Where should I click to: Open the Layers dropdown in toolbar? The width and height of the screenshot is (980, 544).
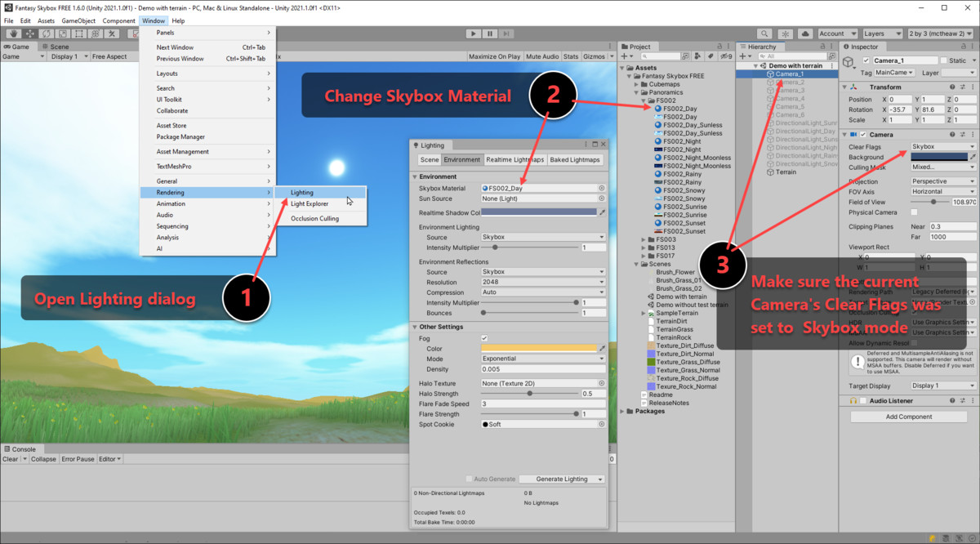[881, 33]
